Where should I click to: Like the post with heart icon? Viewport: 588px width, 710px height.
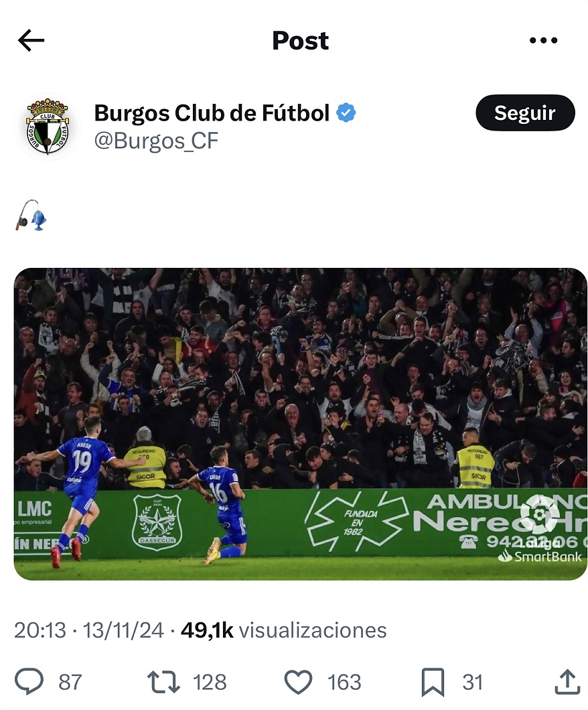point(298,682)
